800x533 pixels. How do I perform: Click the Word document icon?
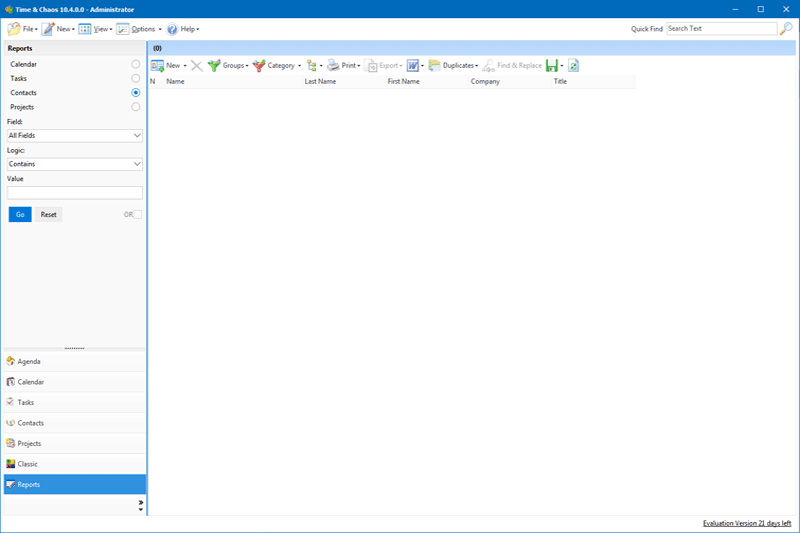tap(412, 65)
